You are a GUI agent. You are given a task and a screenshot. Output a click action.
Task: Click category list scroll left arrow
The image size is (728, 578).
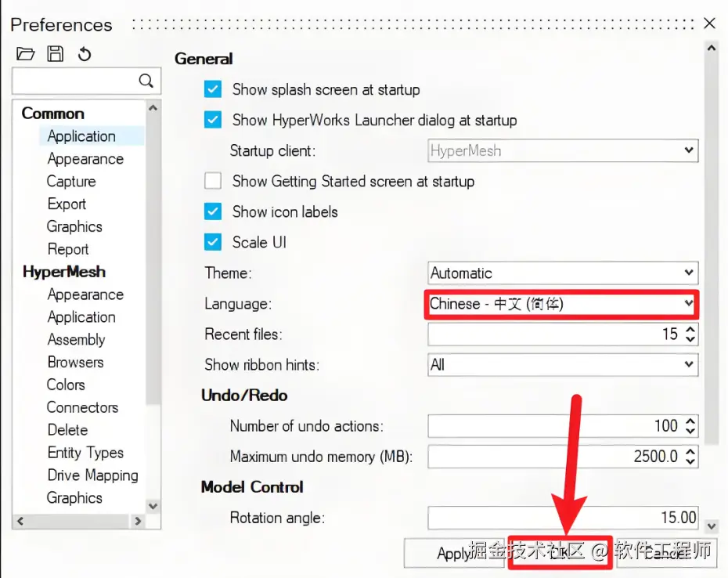tap(20, 522)
